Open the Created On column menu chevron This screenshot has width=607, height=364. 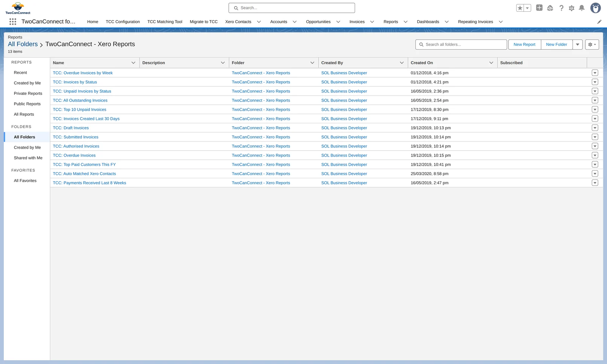tap(491, 63)
